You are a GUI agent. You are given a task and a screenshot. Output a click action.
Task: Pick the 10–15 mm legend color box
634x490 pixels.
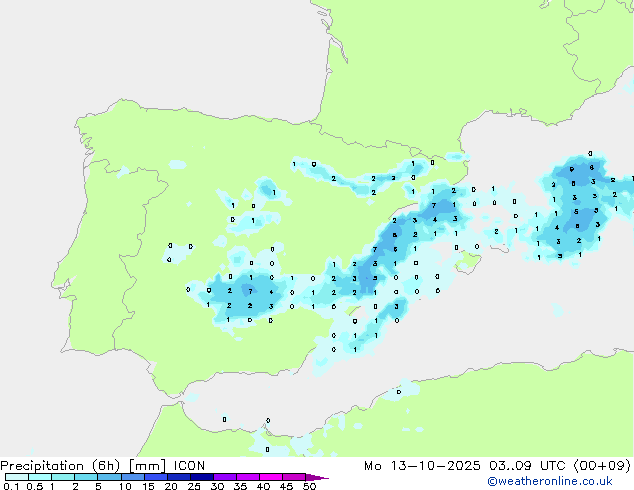pyautogui.click(x=133, y=477)
